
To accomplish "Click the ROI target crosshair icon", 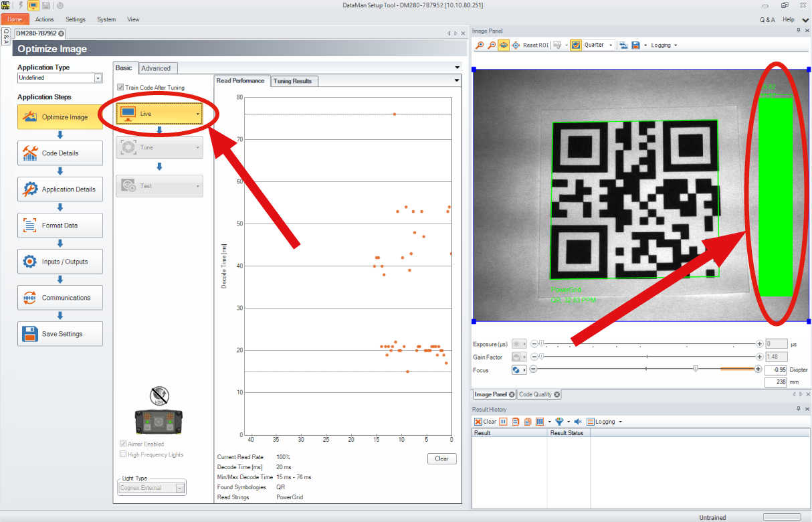I will pos(516,45).
